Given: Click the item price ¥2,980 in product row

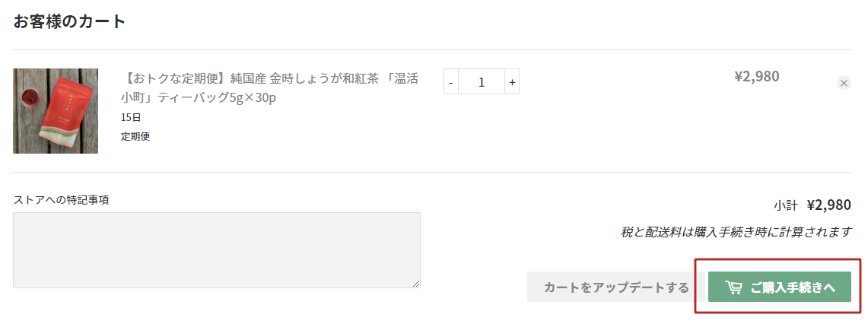Looking at the screenshot, I should (x=757, y=76).
